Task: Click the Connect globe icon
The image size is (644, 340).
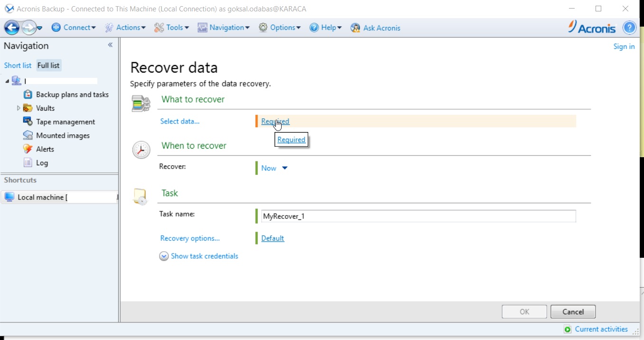Action: pyautogui.click(x=56, y=28)
